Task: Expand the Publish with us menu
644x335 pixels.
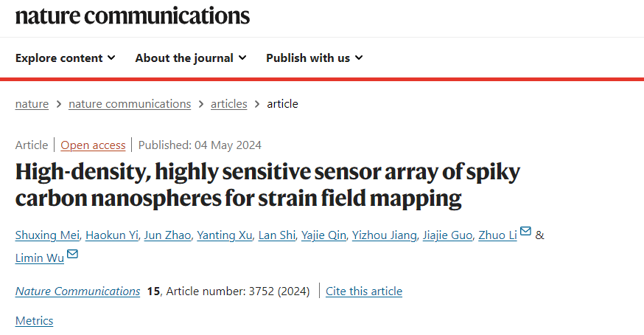Action: (x=315, y=58)
